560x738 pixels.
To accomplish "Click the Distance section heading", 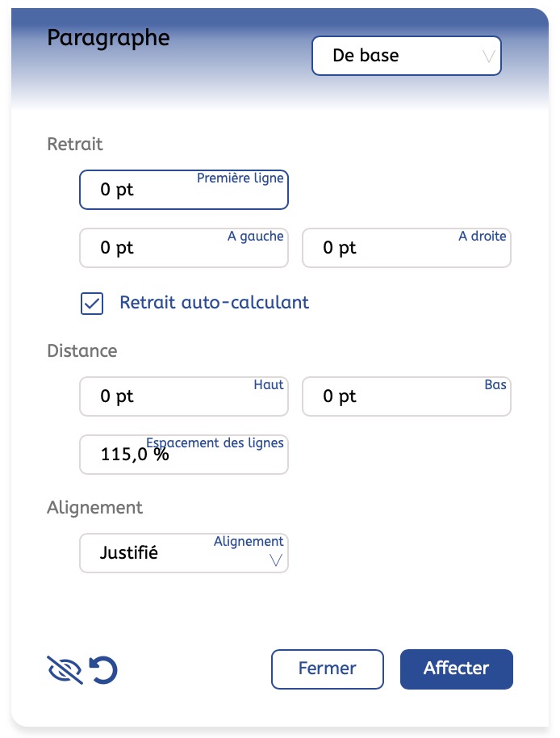I will point(82,351).
